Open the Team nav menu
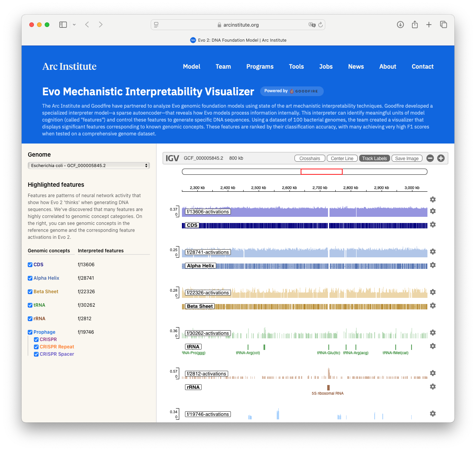This screenshot has height=451, width=476. click(x=223, y=66)
